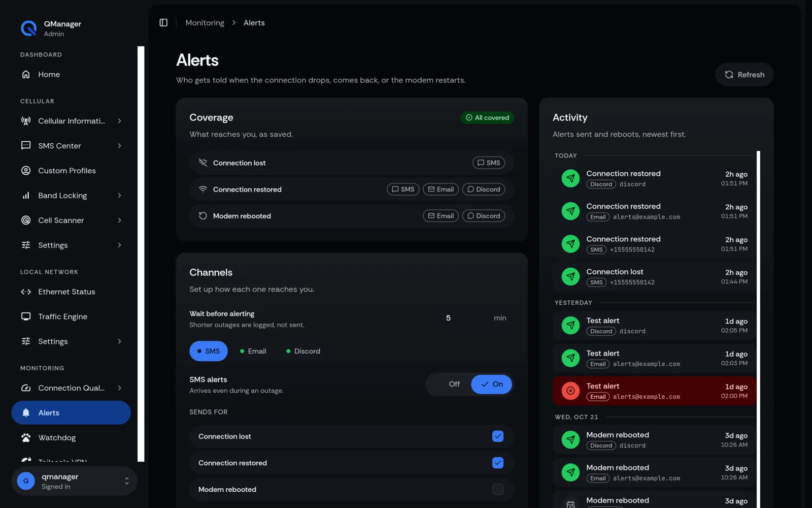This screenshot has width=812, height=508.
Task: Click the SMS tag on Connection lost
Action: (489, 163)
